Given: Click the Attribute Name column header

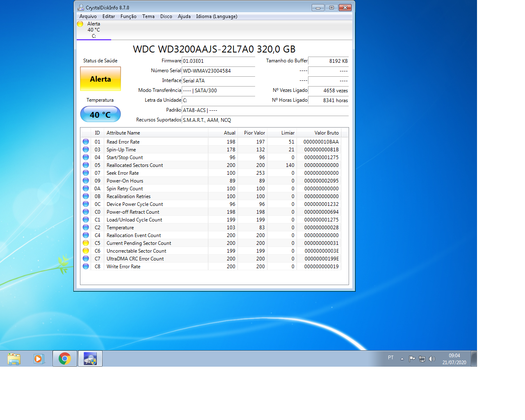Looking at the screenshot, I should [x=156, y=132].
